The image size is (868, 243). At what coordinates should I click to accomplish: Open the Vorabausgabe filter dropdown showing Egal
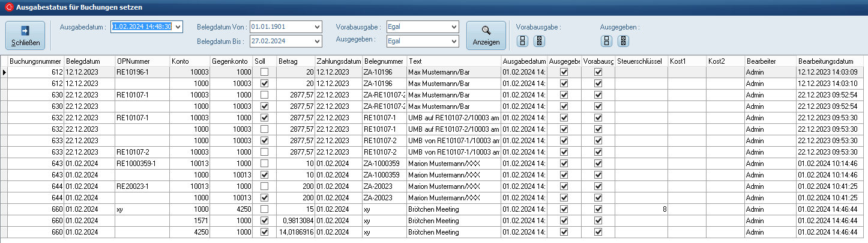pyautogui.click(x=453, y=27)
